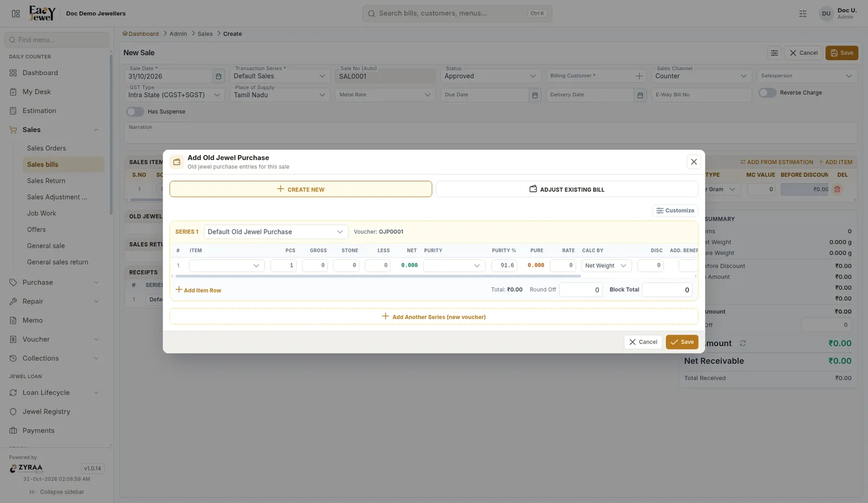Open the Item dropdown in row 1
868x503 pixels.
(x=227, y=266)
